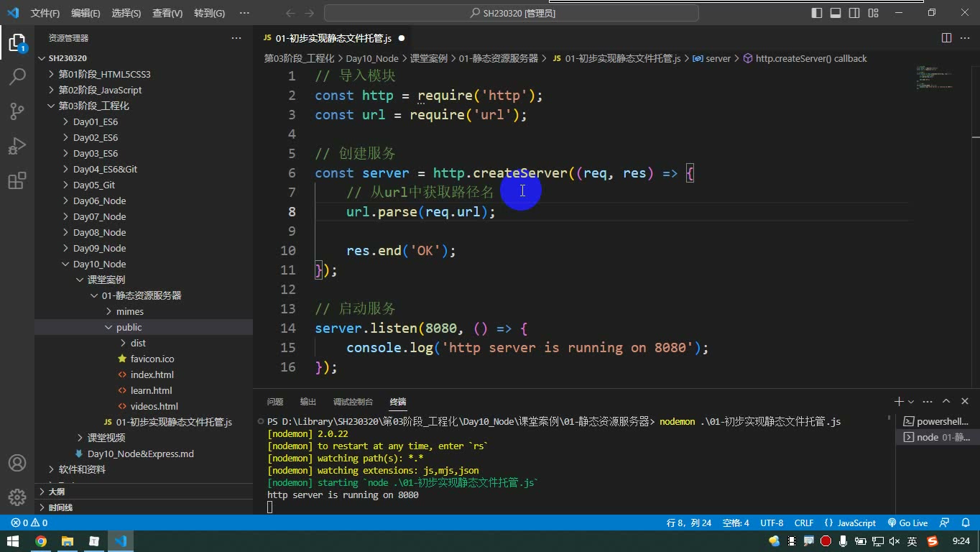Toggle the secondary side bar visibility
Viewport: 980px width, 552px height.
point(854,13)
